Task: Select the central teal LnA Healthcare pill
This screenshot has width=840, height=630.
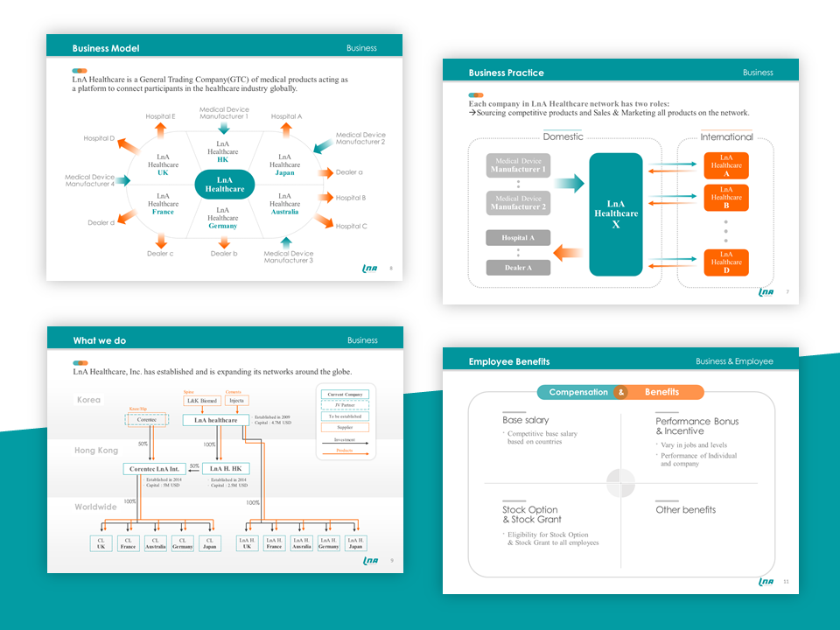Action: click(x=225, y=185)
